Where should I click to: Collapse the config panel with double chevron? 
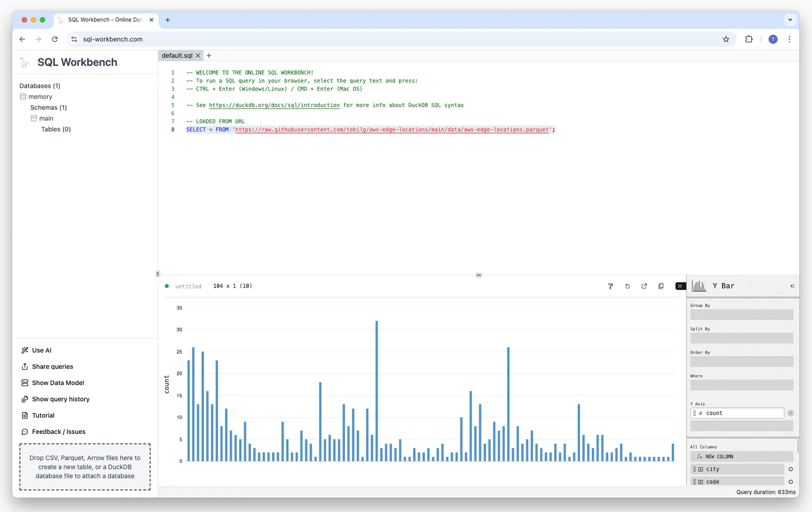(792, 286)
